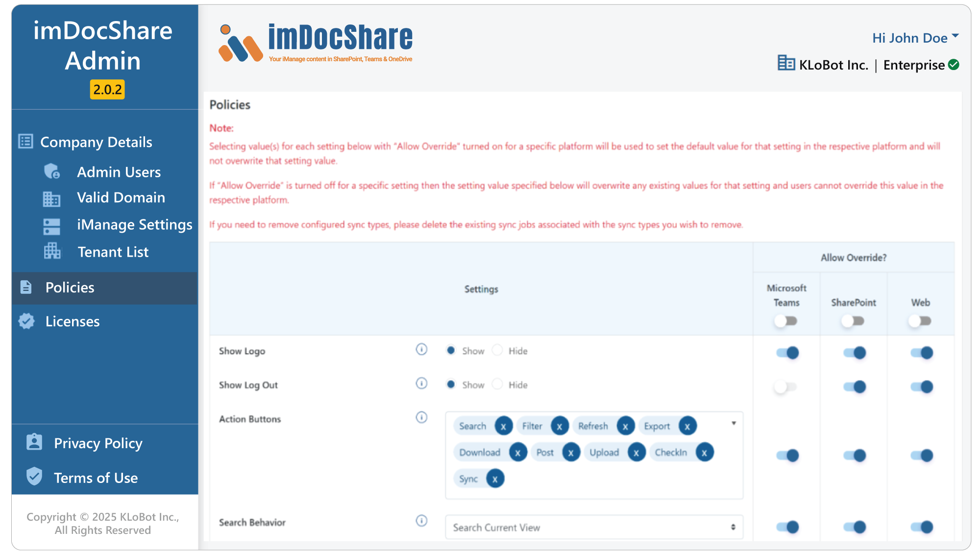The height and width of the screenshot is (553, 980).
Task: Select Policies in sidebar
Action: [104, 288]
